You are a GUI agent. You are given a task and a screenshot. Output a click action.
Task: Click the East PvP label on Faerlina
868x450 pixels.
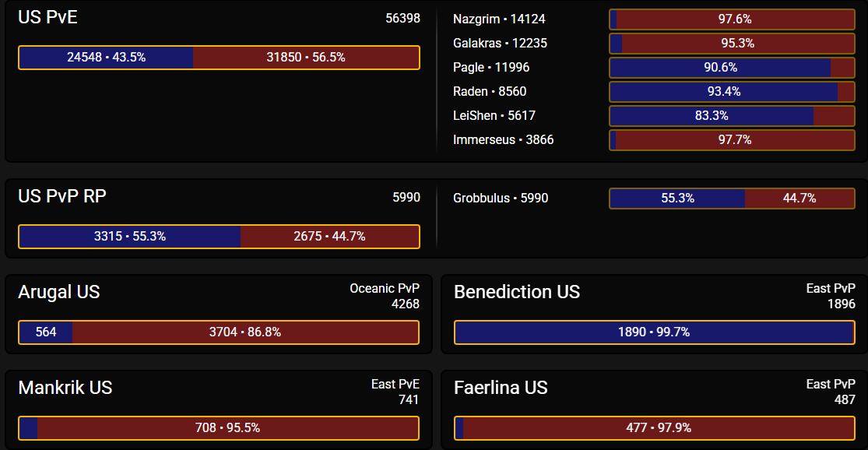(x=831, y=384)
